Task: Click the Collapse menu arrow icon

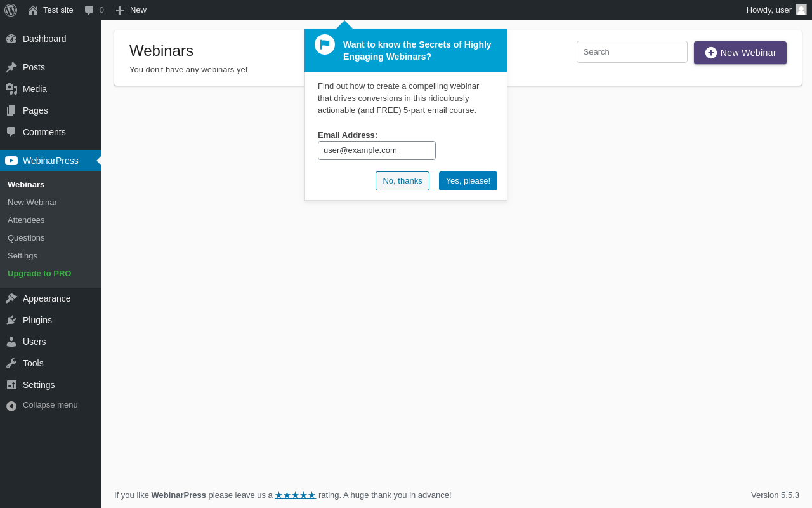Action: pyautogui.click(x=11, y=406)
